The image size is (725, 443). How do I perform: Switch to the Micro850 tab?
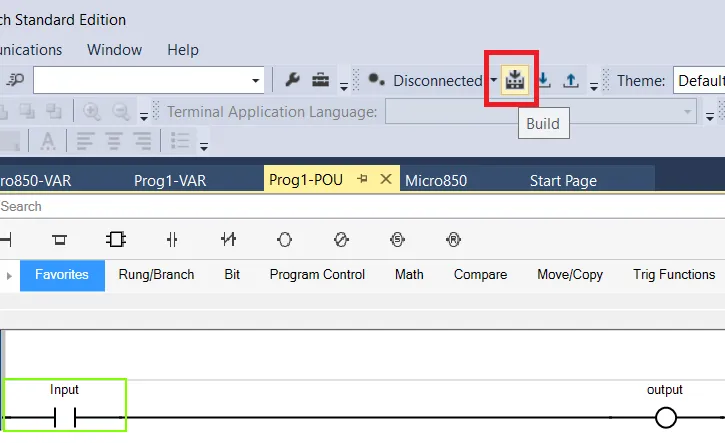tap(436, 180)
